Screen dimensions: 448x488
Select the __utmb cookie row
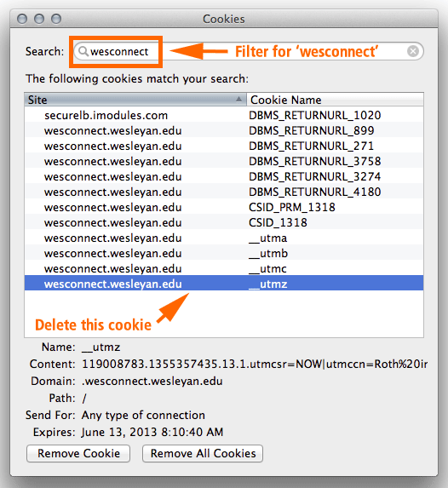tap(224, 253)
